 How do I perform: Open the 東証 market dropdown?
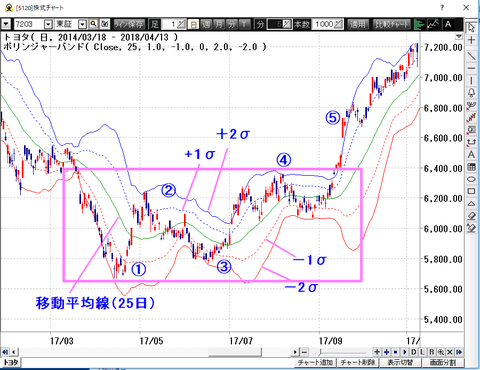tap(82, 24)
